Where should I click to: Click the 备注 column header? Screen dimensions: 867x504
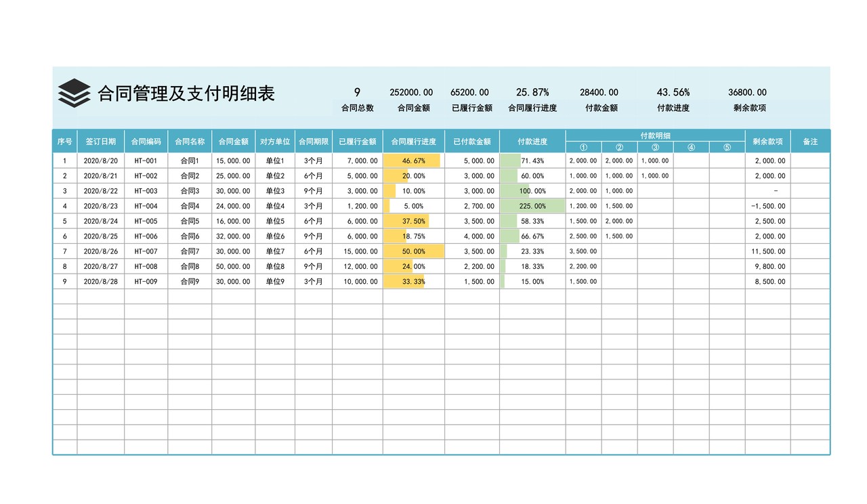[x=810, y=142]
